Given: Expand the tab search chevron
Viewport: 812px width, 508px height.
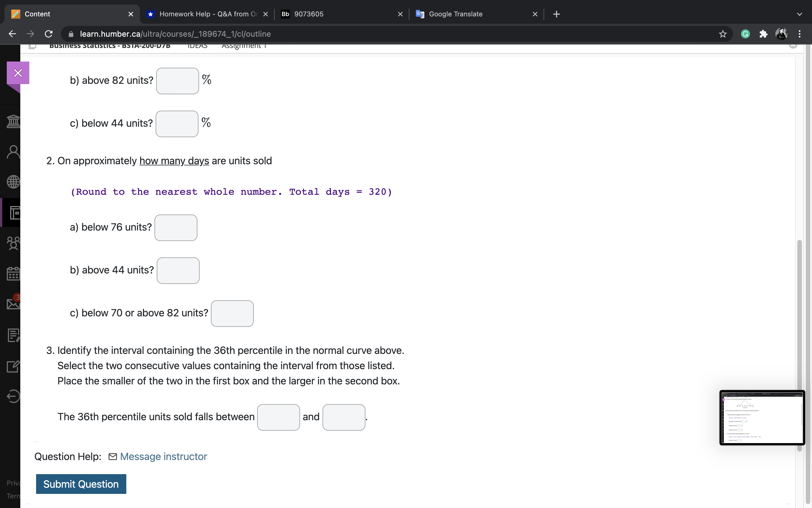Looking at the screenshot, I should click(800, 14).
